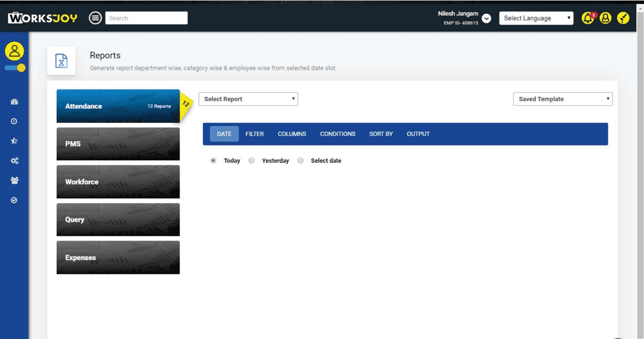The image size is (644, 339).
Task: Expand the Saved Template dropdown
Action: (562, 98)
